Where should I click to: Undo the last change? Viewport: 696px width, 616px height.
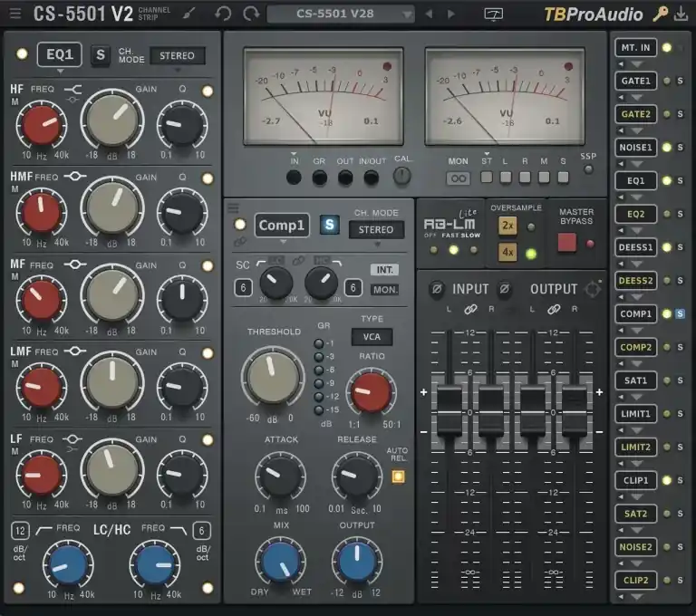pyautogui.click(x=223, y=14)
